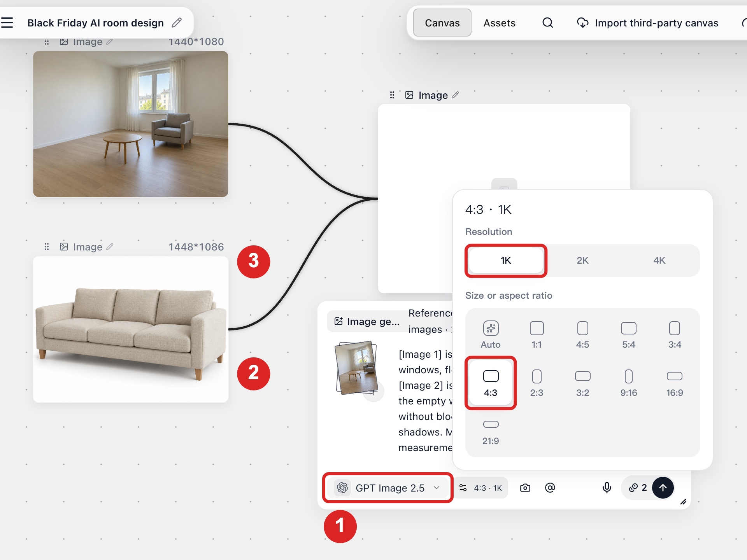Click the image icon of the output node
Screen dimensions: 747x560
409,95
